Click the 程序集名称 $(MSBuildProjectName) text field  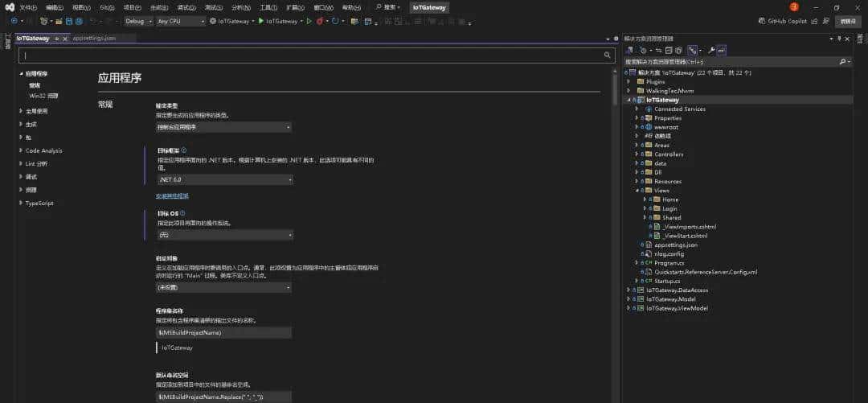223,332
